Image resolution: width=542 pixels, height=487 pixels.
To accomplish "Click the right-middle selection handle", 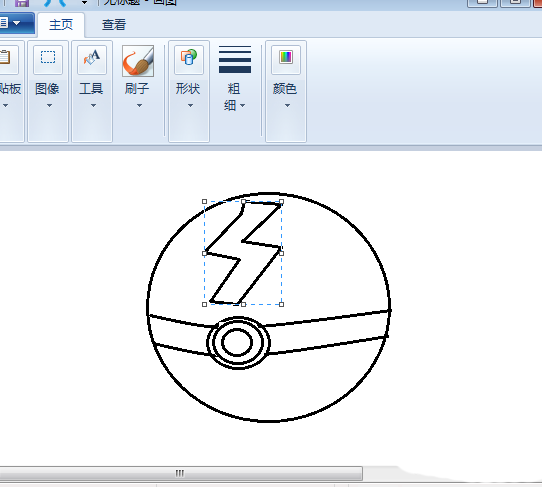I will 281,253.
